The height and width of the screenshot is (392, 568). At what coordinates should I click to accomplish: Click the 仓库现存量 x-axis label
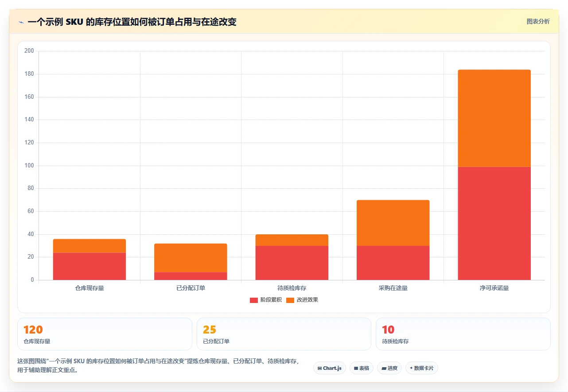click(89, 288)
